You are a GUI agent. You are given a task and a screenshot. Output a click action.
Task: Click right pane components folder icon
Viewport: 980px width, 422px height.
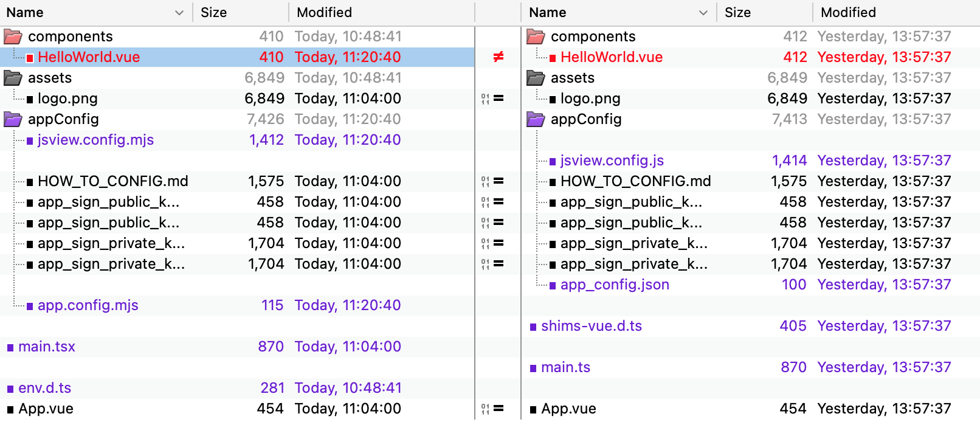536,37
